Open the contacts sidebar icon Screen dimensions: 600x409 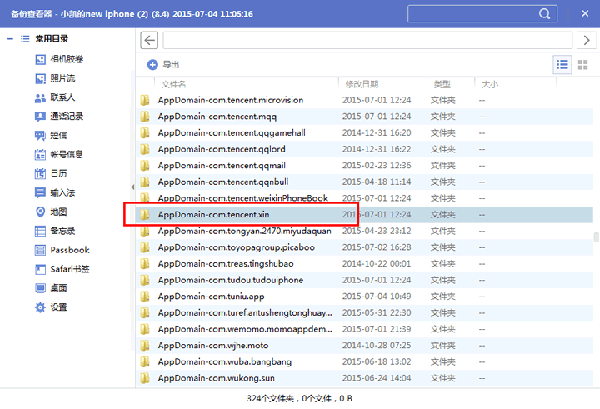pyautogui.click(x=40, y=98)
